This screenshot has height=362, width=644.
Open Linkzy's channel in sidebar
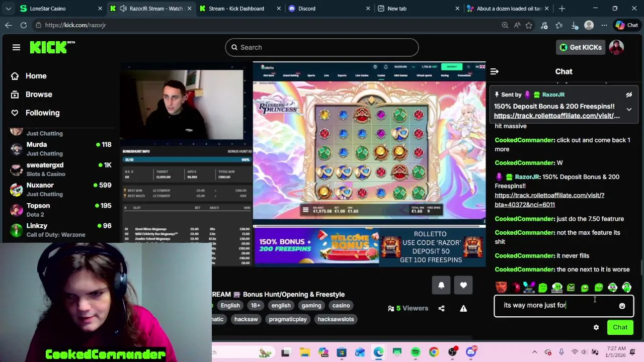(61, 230)
